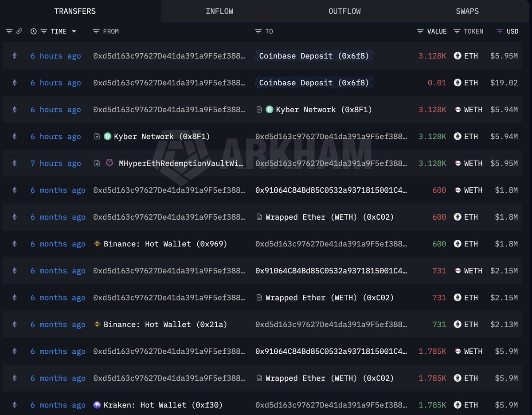This screenshot has height=415, width=532.
Task: Click the Kraken logo icon
Action: pos(97,405)
